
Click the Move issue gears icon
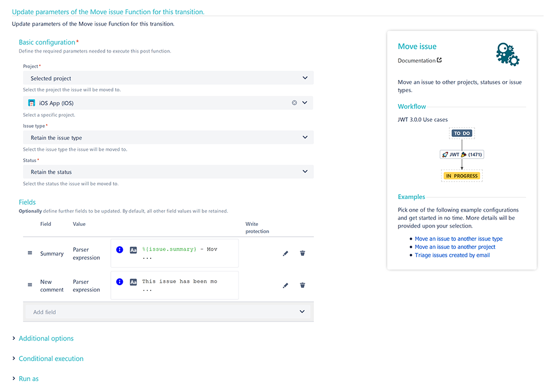[x=507, y=54]
